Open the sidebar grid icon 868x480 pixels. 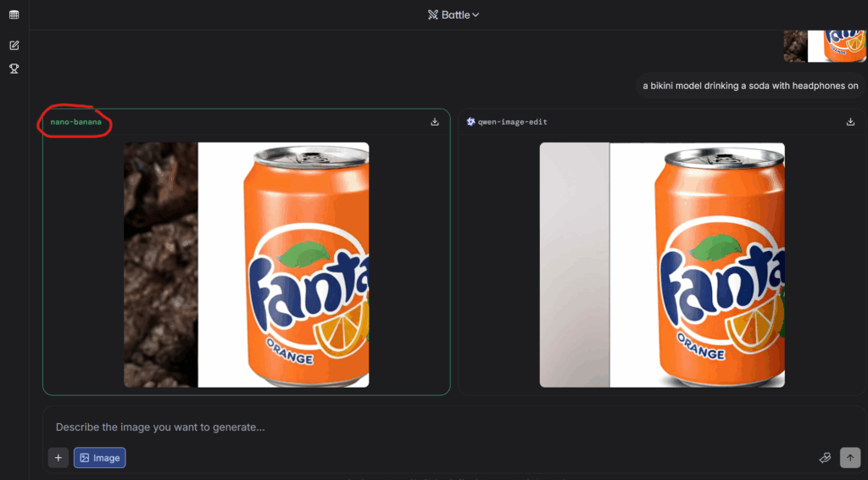pyautogui.click(x=14, y=15)
